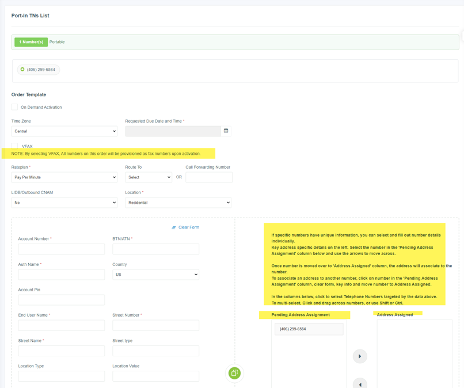
Task: Click the Requested Due Date and Time field
Action: tap(173, 131)
